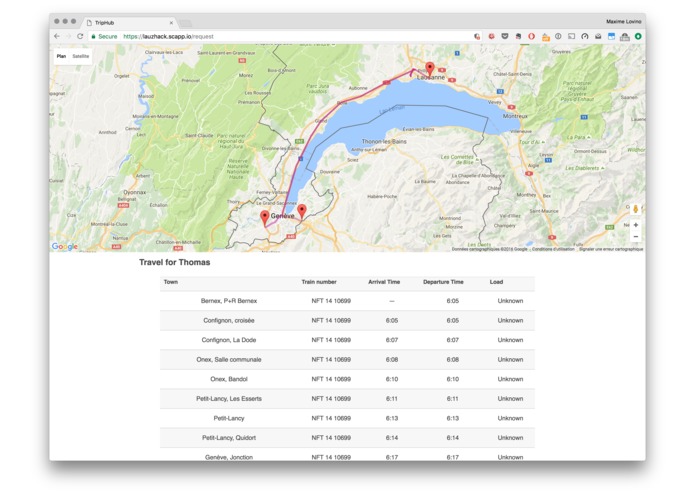Select the 'Petit-Lancy, Quidort' town cell
Screen dimensions: 695x494
click(x=229, y=437)
